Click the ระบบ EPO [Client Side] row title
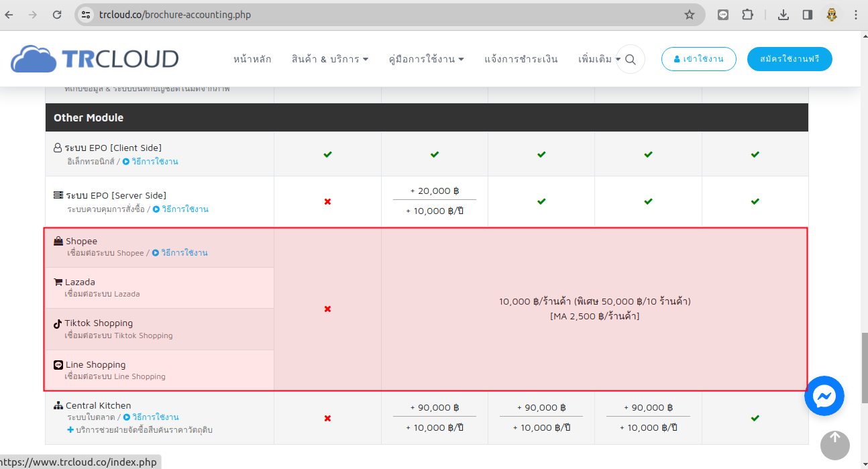 [113, 148]
